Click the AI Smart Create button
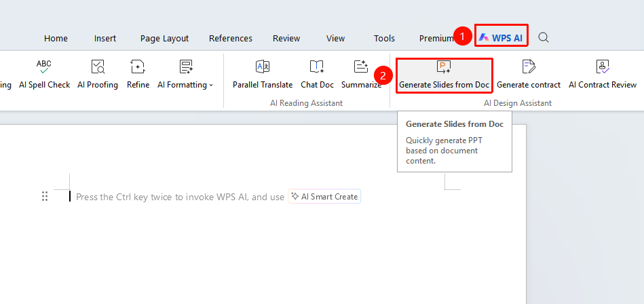Screen dimensions: 644x304 point(324,197)
